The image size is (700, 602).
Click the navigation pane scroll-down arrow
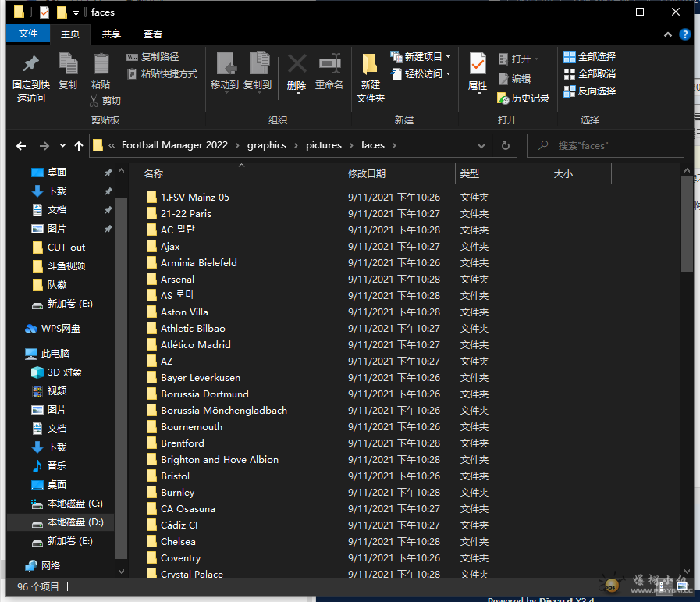(122, 572)
